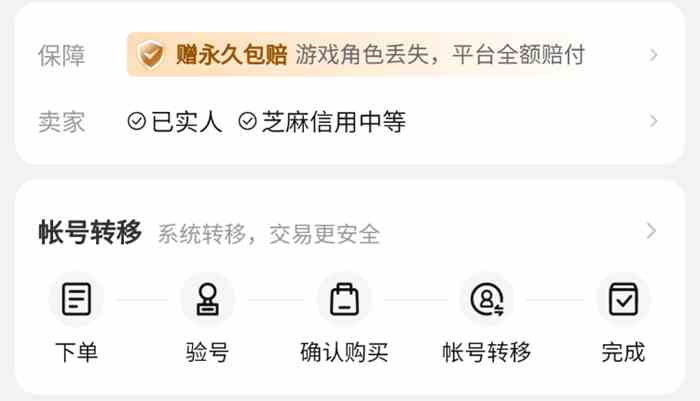The width and height of the screenshot is (700, 401).
Task: Tap the 已实人 verified label
Action: click(x=187, y=122)
